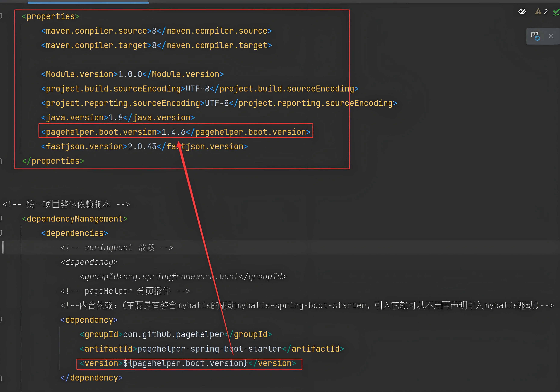Image resolution: width=560 pixels, height=392 pixels.
Task: Dismiss the Maven reload floating popup
Action: 551,36
